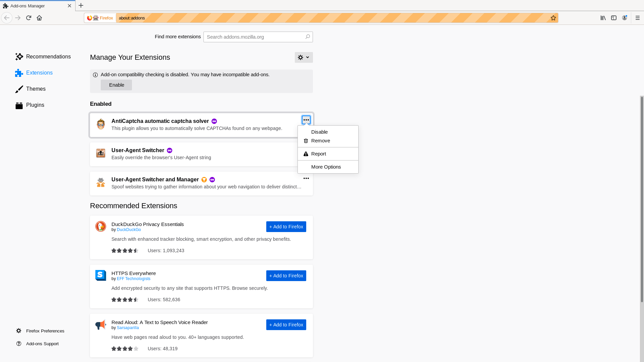The image size is (644, 362).
Task: Open more options for User-Agent Switcher and Manager
Action: [x=306, y=178]
